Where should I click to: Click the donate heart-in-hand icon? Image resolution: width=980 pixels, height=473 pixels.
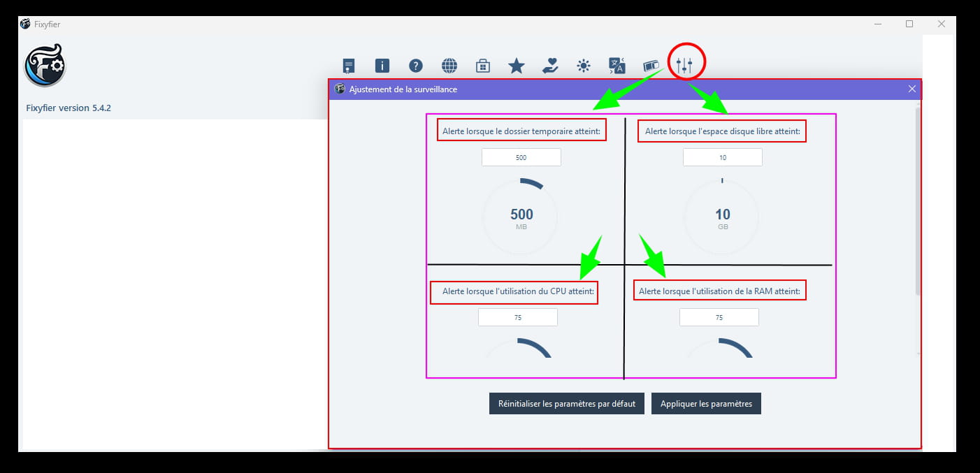(550, 66)
